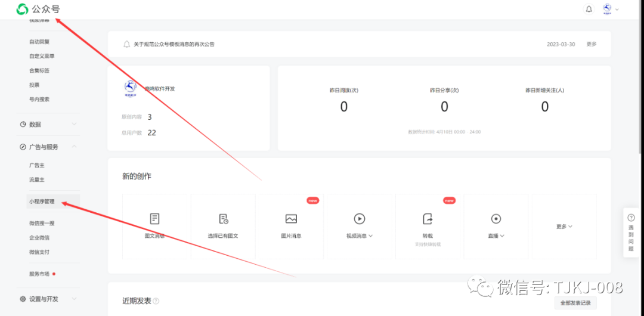Screen dimensions: 644x316
Task: Click the 昨日新增关注(人) statistic
Action: 544,101
